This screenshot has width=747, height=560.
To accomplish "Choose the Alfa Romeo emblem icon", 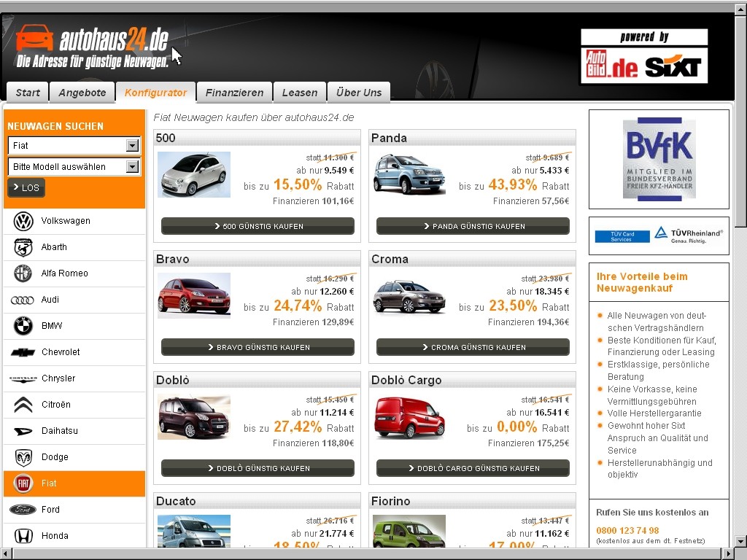I will tap(23, 273).
